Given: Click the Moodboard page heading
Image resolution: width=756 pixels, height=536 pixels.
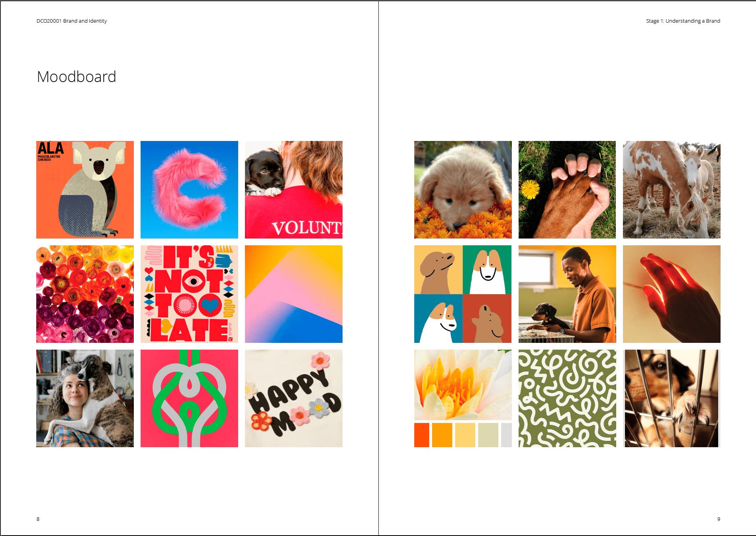Looking at the screenshot, I should pos(76,76).
